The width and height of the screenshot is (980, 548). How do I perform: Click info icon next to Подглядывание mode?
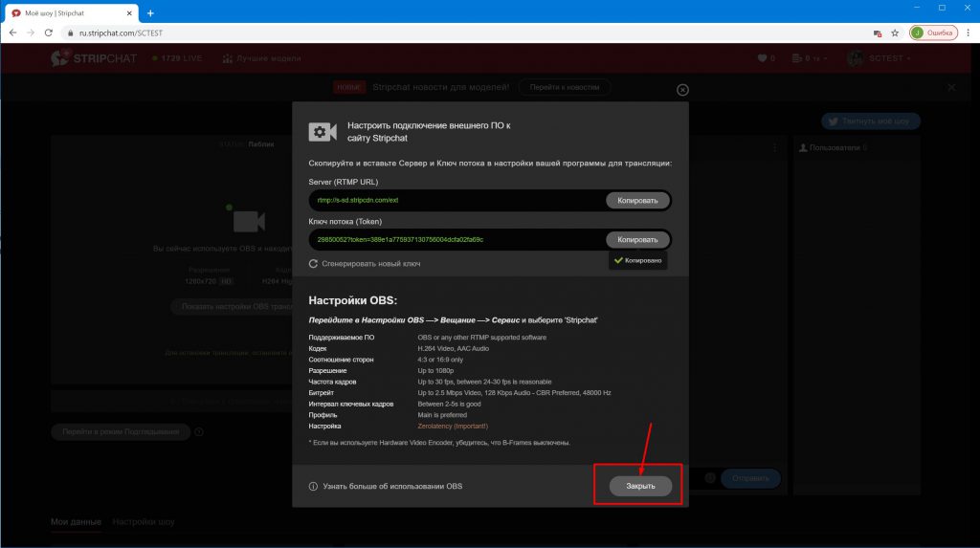coord(199,431)
